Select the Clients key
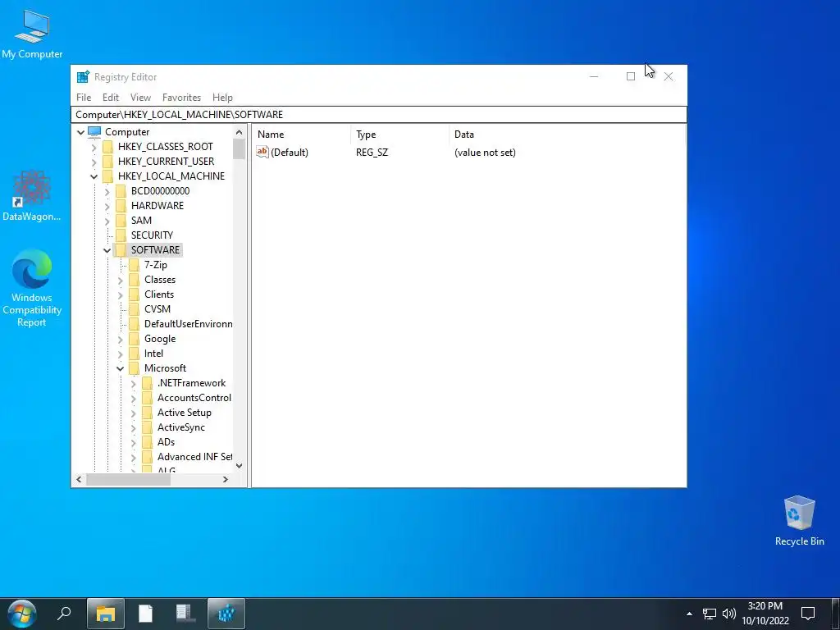The height and width of the screenshot is (630, 840). click(x=159, y=294)
